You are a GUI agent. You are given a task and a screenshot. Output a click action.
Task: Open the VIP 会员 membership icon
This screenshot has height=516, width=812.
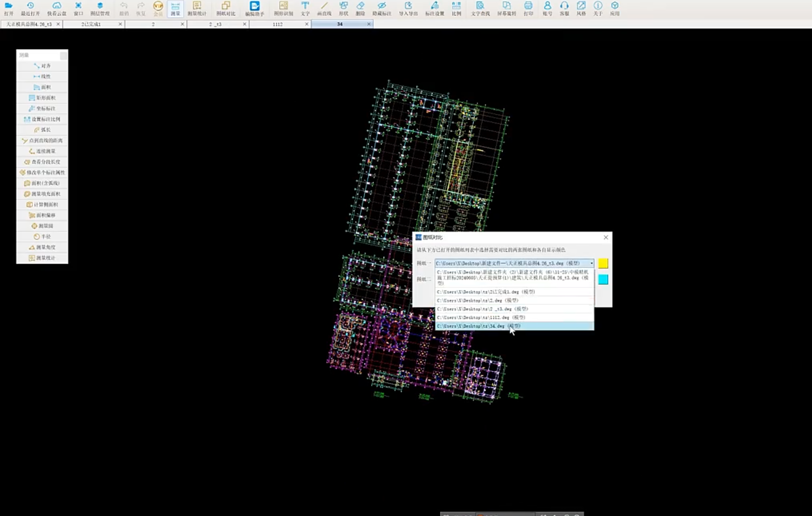pos(158,9)
